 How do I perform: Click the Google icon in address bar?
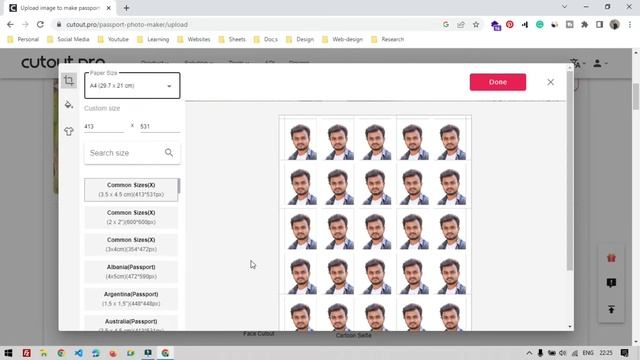coord(446,24)
